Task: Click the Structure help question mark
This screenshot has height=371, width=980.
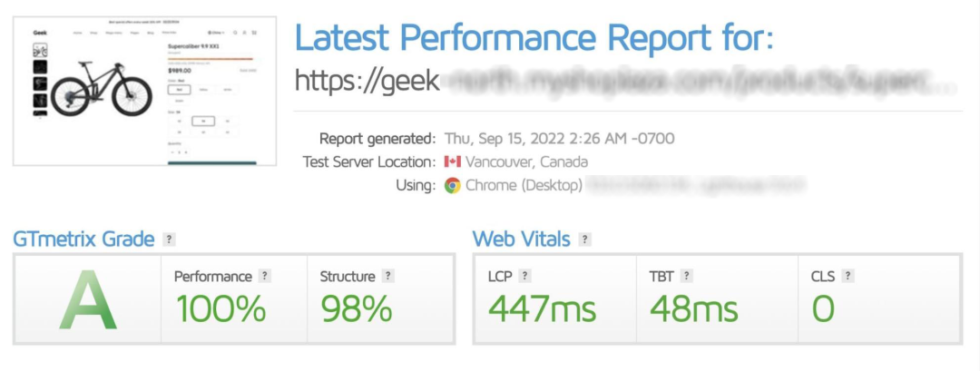Action: [x=388, y=276]
